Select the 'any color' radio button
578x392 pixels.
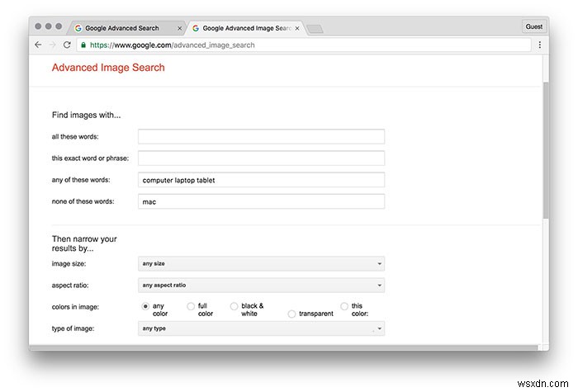point(146,306)
